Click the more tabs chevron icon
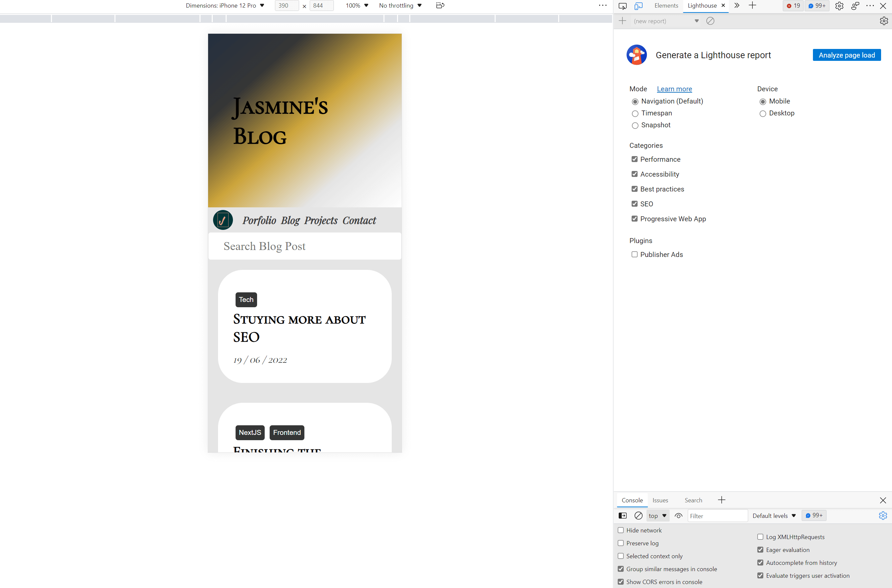Viewport: 892px width, 588px height. 737,6
